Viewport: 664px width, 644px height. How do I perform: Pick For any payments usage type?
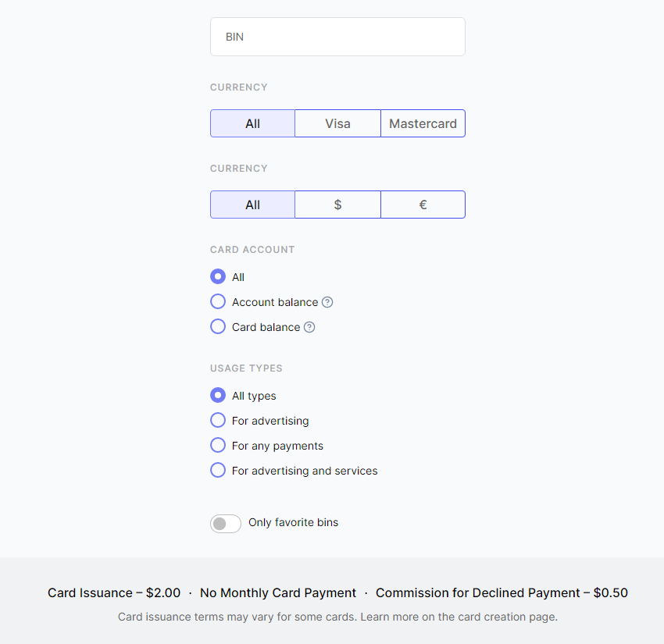click(218, 445)
